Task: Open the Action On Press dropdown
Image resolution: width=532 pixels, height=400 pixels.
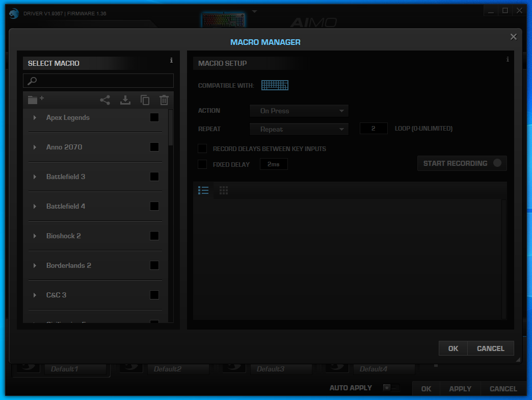Action: point(299,111)
